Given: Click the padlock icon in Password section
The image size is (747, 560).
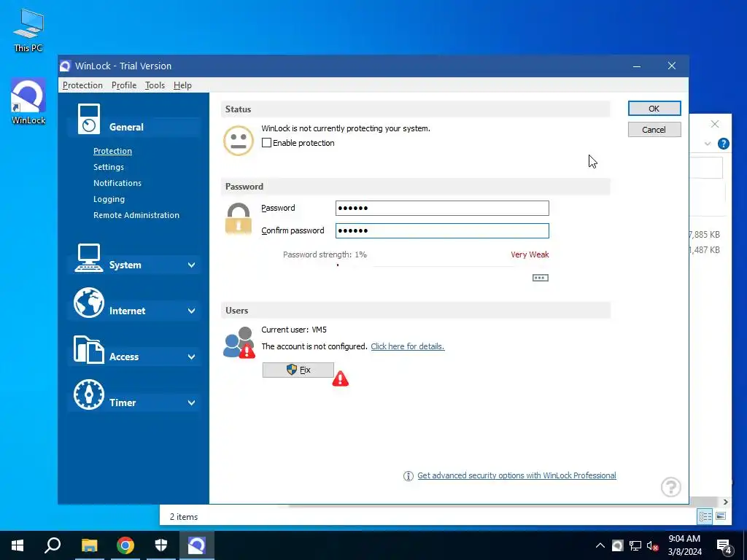Looking at the screenshot, I should click(239, 219).
